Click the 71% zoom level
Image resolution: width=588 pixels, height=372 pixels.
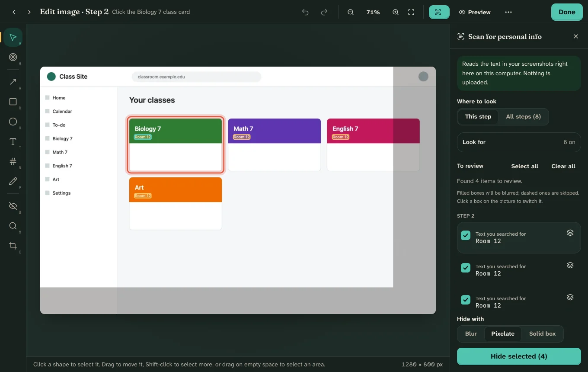pyautogui.click(x=373, y=12)
